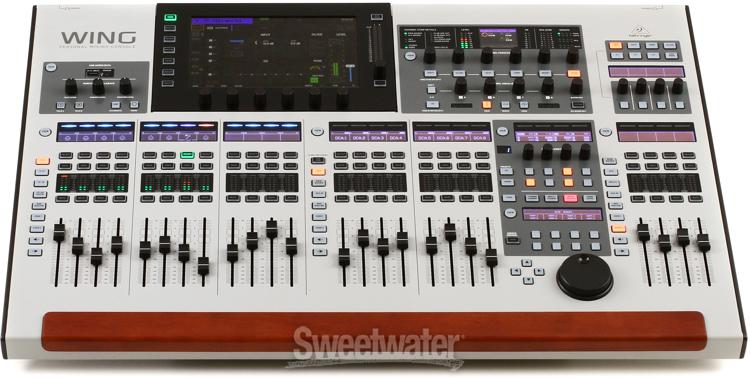The image size is (750, 379).
Task: Click the down arrow key near jog wheel
Action: [x=528, y=281]
